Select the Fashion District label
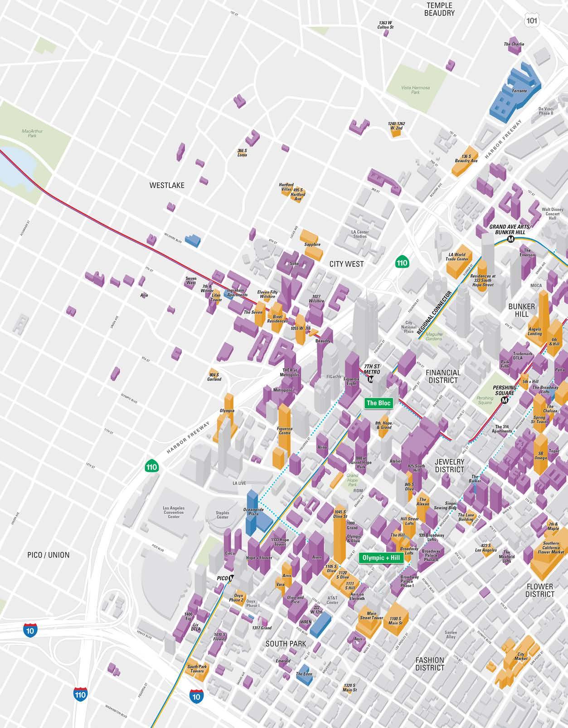568x728 pixels. point(430,664)
